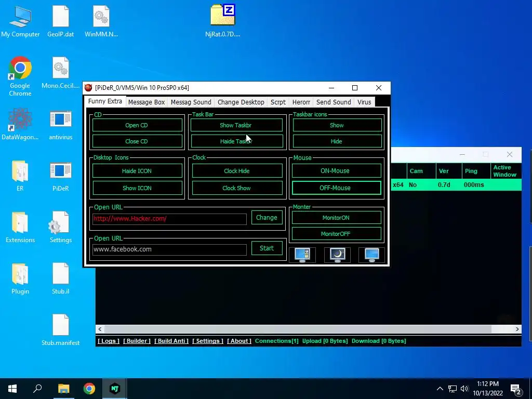Select the GeoIP.dat file on desktop
The height and width of the screenshot is (399, 532).
click(x=61, y=21)
